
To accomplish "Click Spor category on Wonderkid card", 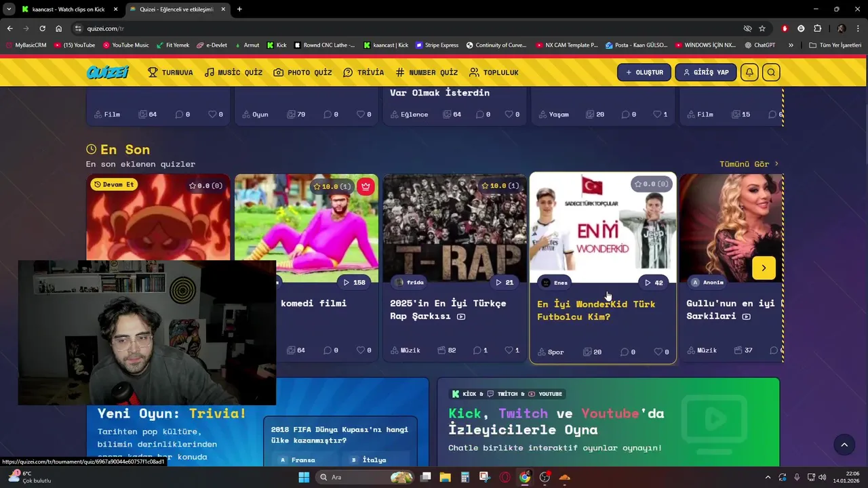I will point(551,352).
